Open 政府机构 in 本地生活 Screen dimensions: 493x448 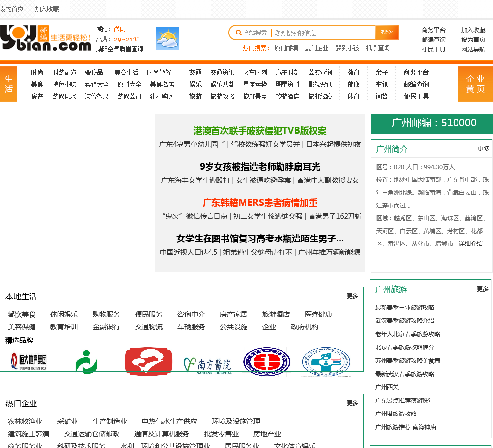click(305, 327)
